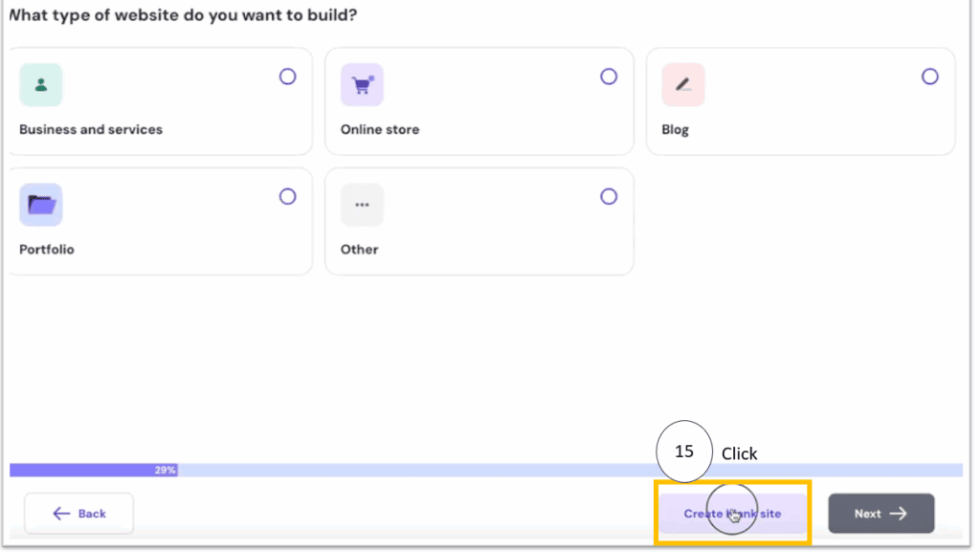Choose the Online store label text
Image resolution: width=980 pixels, height=552 pixels.
coord(380,129)
